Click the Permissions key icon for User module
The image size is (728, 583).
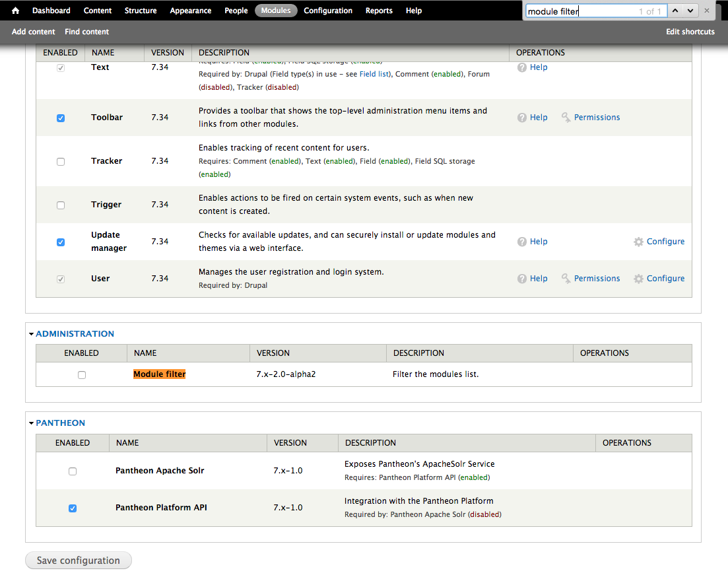tap(566, 279)
